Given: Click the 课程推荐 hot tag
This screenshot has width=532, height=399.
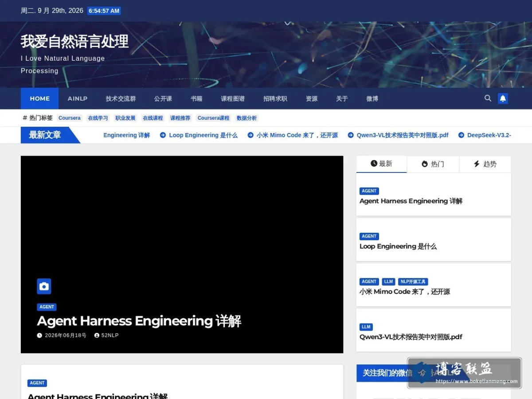Looking at the screenshot, I should (180, 118).
